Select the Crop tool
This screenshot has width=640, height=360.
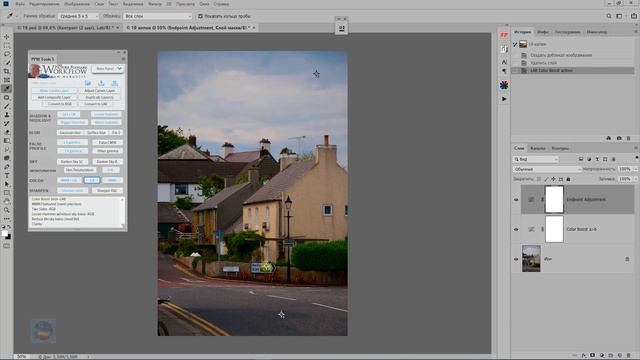[7, 71]
